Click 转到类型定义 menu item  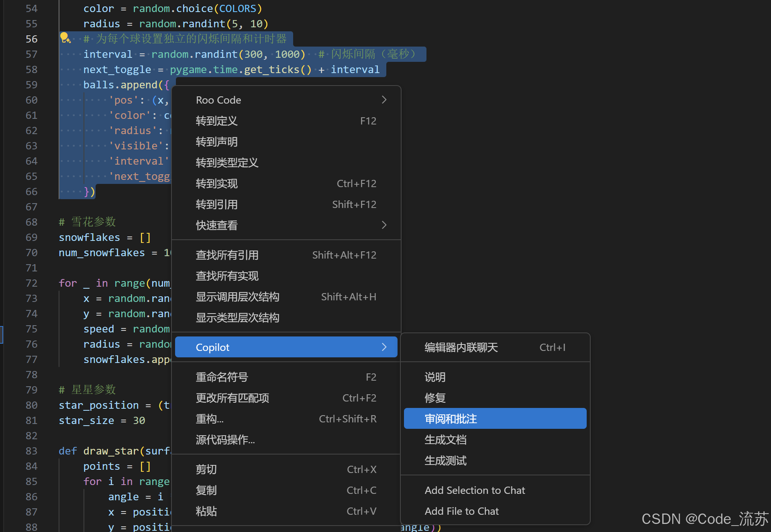click(227, 163)
